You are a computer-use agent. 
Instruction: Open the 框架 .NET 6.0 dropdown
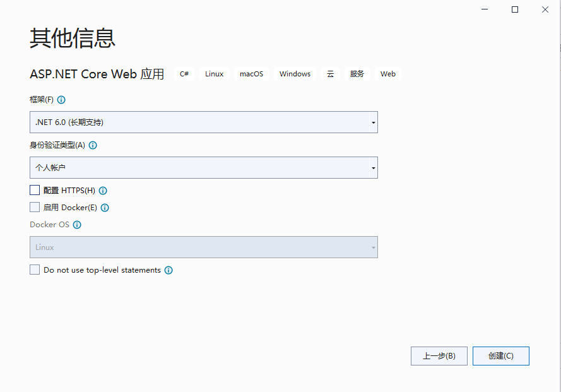pos(203,122)
